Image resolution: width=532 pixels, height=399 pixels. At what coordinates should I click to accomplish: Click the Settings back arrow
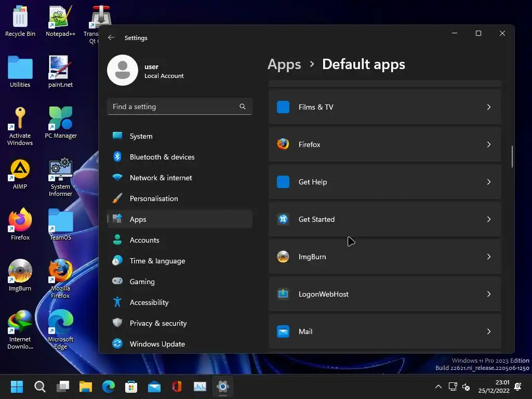pos(111,37)
